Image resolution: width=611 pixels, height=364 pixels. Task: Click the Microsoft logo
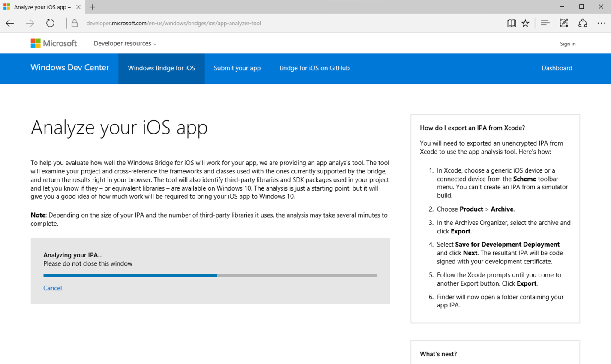pyautogui.click(x=54, y=43)
